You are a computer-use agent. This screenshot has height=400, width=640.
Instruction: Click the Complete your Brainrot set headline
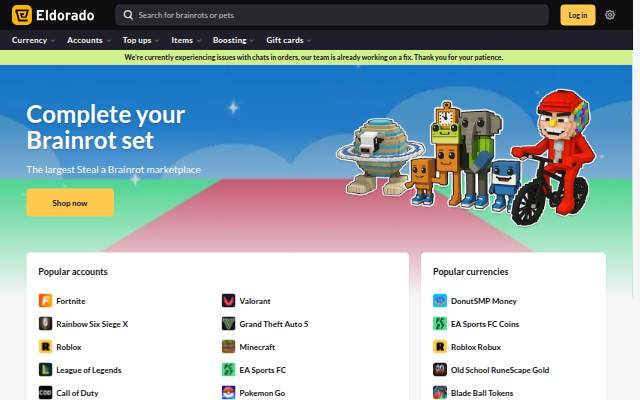click(x=106, y=127)
